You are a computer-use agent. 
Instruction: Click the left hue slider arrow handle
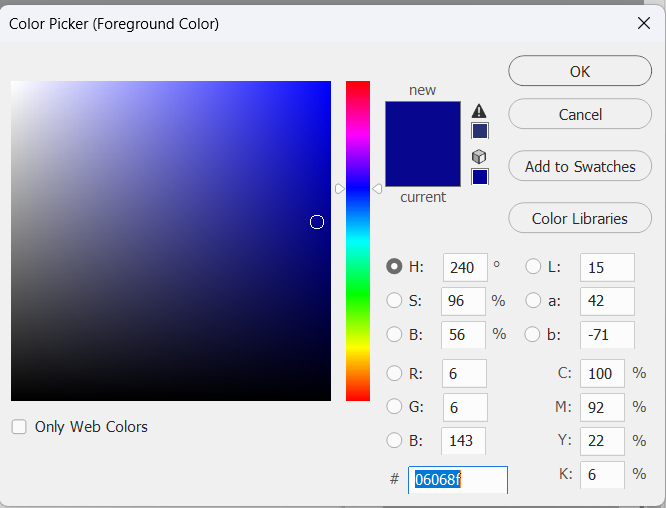[x=339, y=189]
